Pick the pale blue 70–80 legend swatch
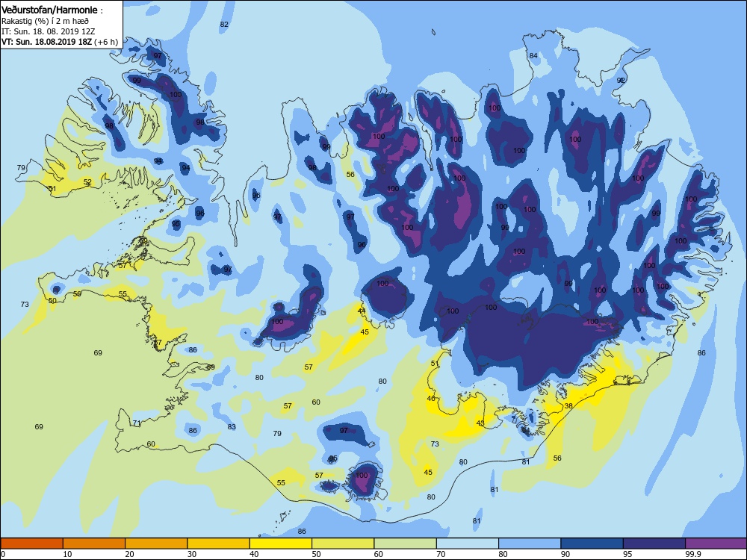Viewport: 747px width, 560px height. coord(468,544)
